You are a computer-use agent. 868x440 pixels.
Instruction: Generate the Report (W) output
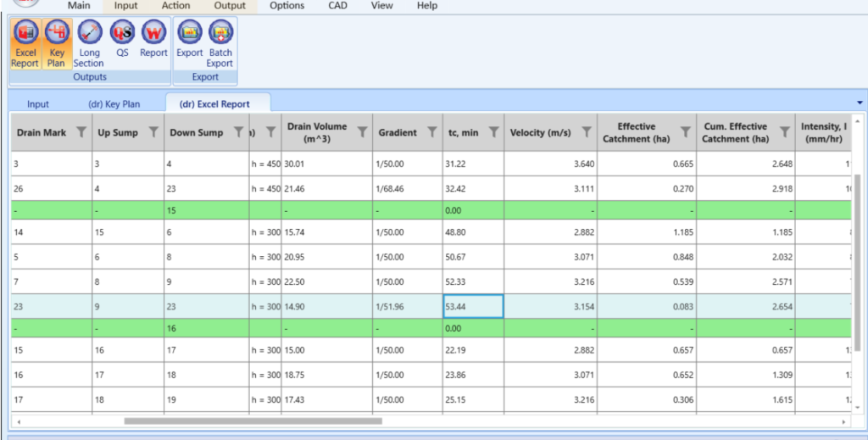click(x=153, y=39)
